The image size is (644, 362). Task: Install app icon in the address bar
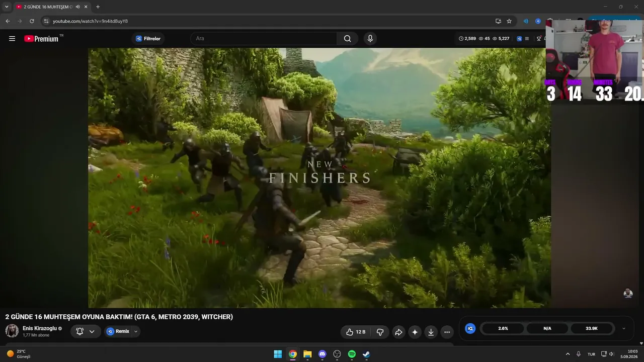coord(498,21)
